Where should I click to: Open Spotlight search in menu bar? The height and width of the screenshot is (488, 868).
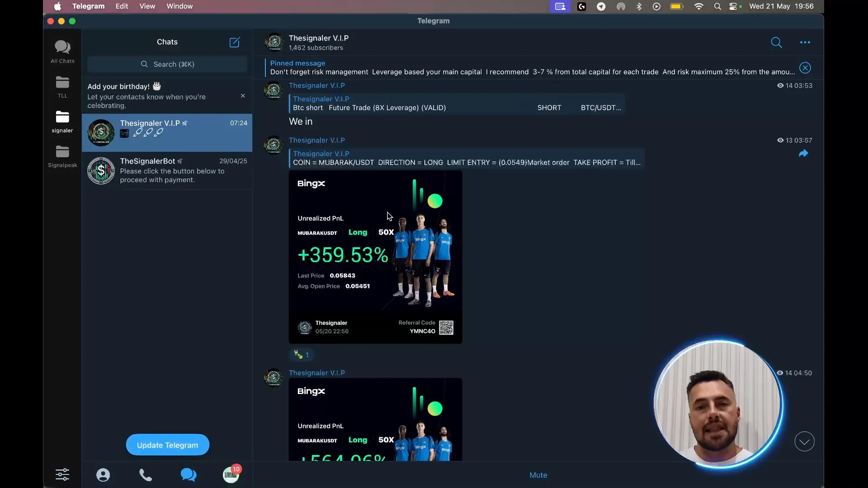(717, 6)
